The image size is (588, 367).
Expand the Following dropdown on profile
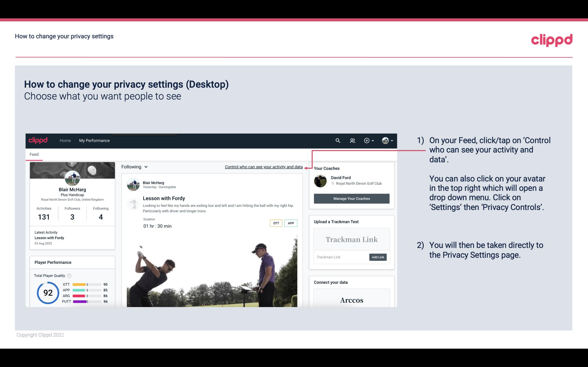coord(134,167)
